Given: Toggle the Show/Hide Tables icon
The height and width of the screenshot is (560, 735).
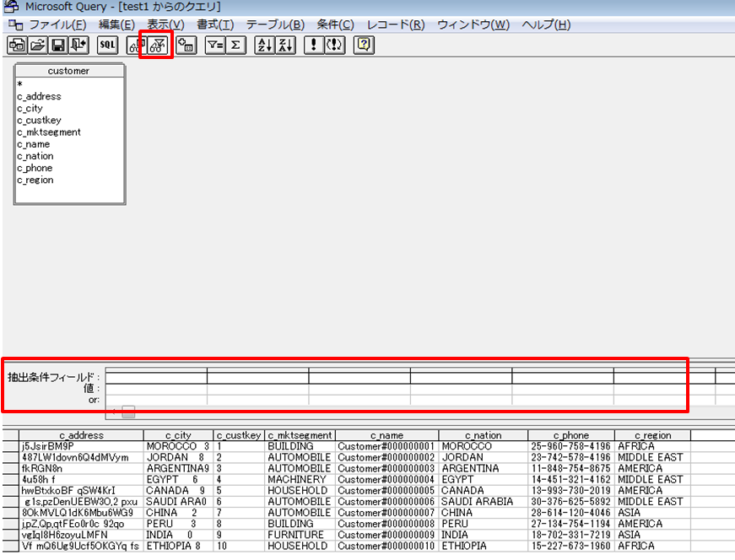Looking at the screenshot, I should (x=136, y=45).
